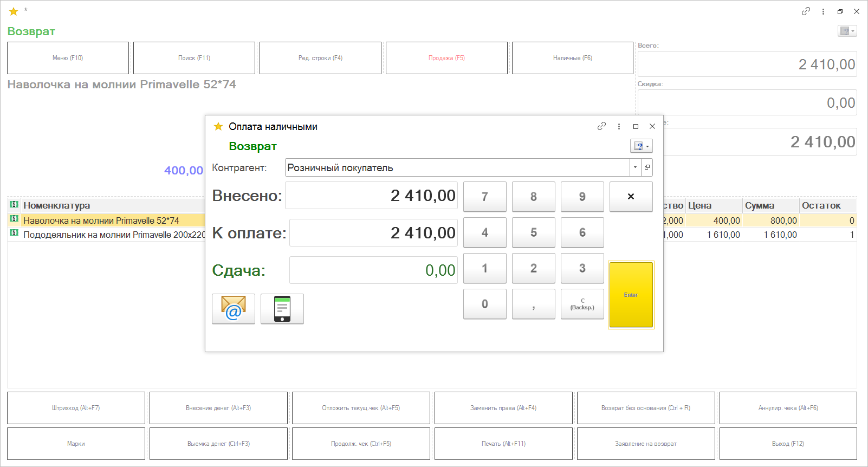Click Печать (Alt+F11) button
This screenshot has height=467, width=868.
tap(503, 444)
